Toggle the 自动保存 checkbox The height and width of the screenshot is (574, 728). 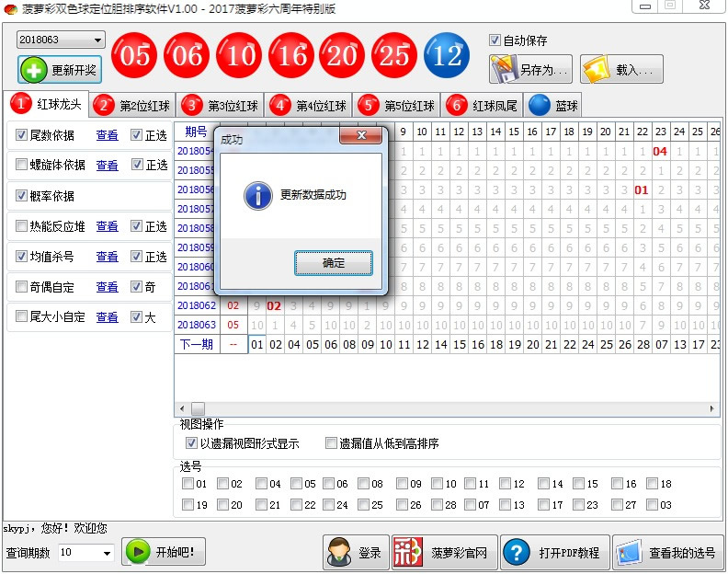pyautogui.click(x=495, y=40)
